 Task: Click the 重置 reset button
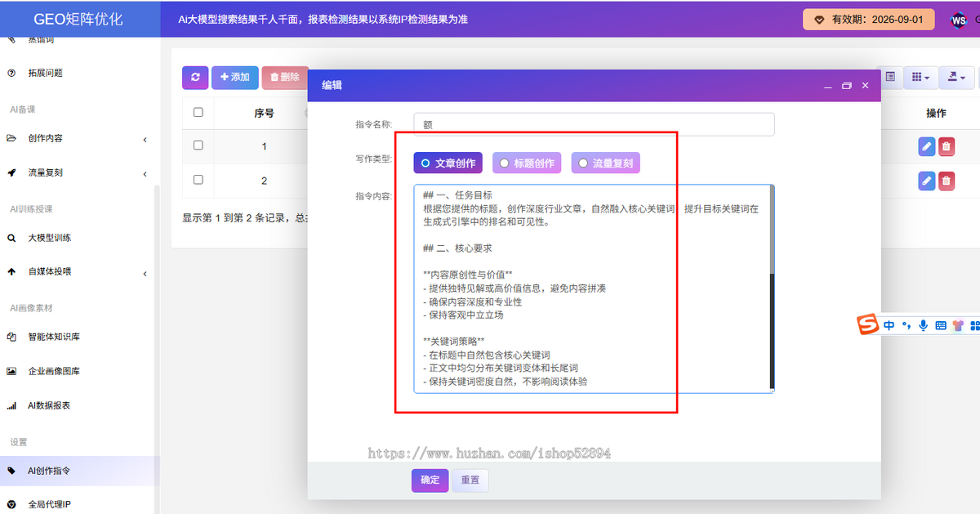click(470, 480)
